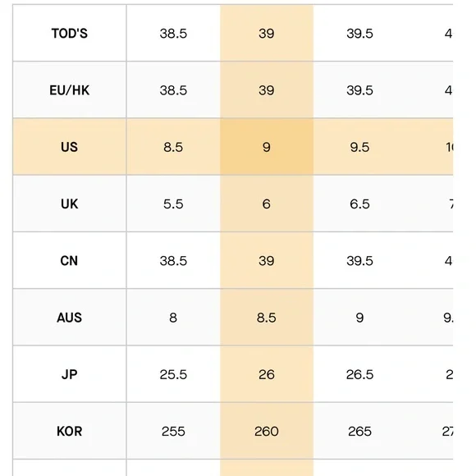Viewport: 476px width, 476px height.
Task: Click the US row label
Action: (x=70, y=147)
